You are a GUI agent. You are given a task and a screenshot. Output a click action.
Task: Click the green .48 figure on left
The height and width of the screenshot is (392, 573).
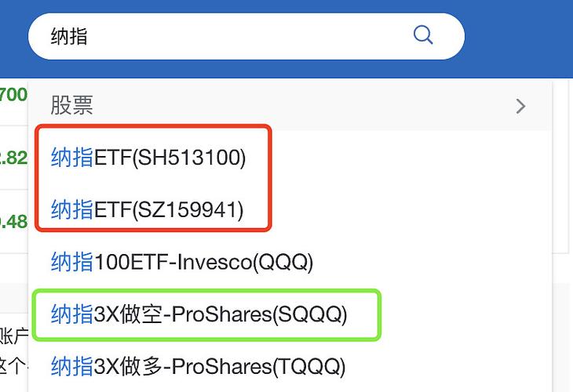[13, 221]
